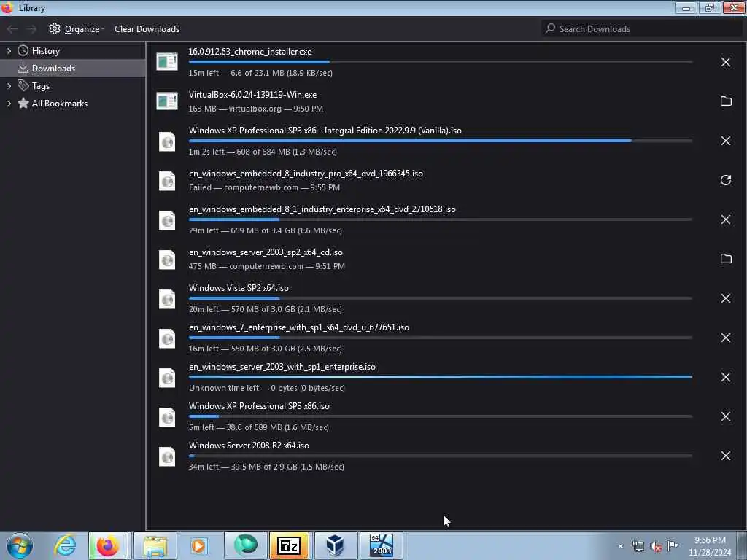Click disc icon of failed embedded_8_industry_pro ISO
747x560 pixels.
pyautogui.click(x=167, y=181)
